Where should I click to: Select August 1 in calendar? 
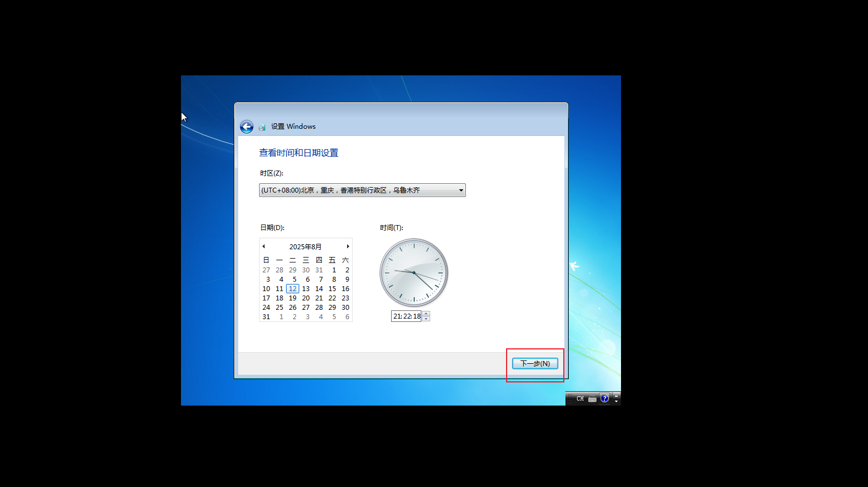pos(334,270)
